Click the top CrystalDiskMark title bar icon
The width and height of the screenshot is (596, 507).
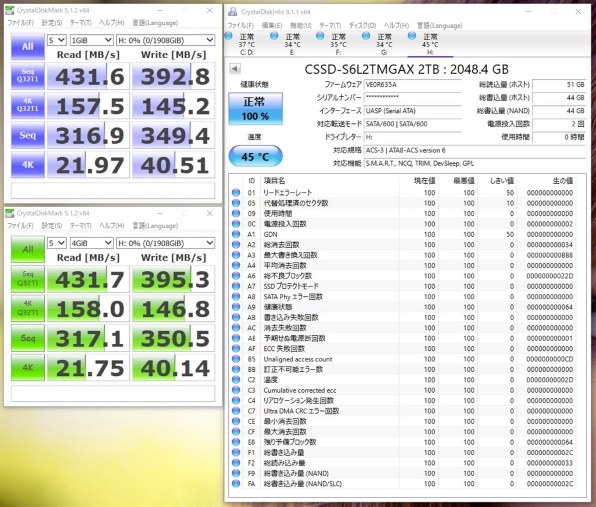[x=10, y=10]
